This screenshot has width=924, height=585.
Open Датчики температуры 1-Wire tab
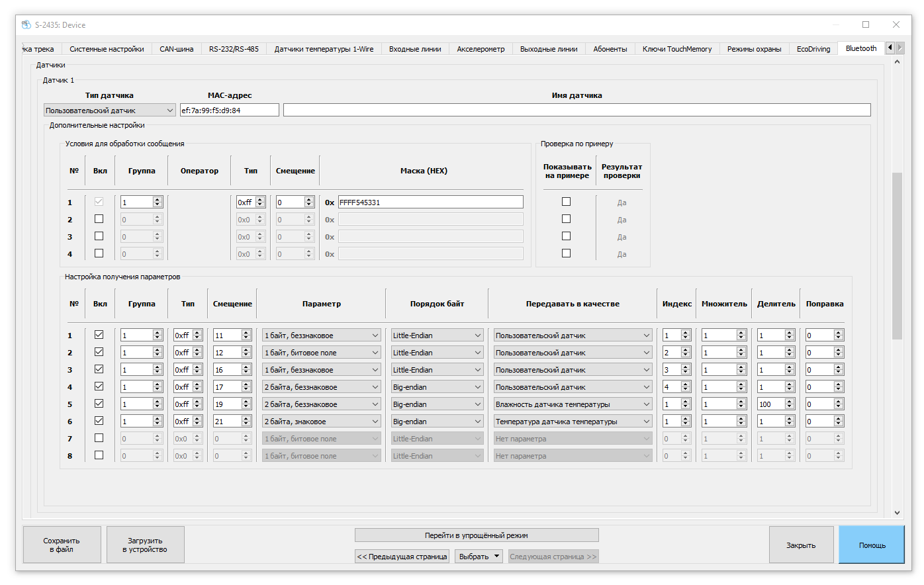coord(324,49)
